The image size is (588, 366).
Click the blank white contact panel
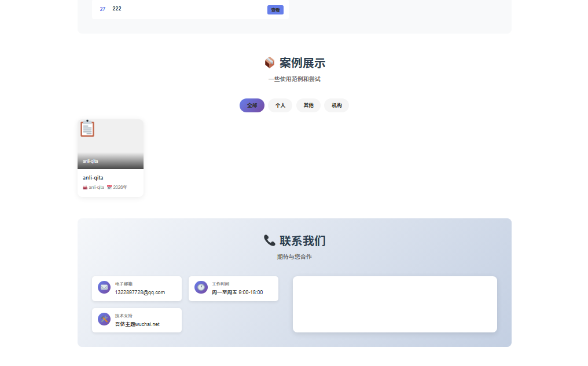[x=395, y=305]
